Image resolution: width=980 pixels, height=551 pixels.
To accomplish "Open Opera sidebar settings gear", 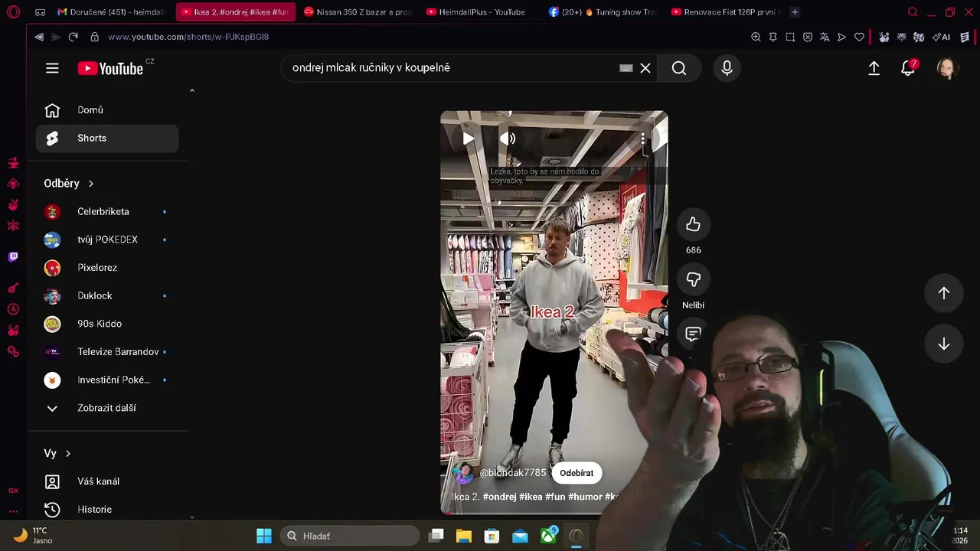I will (13, 351).
